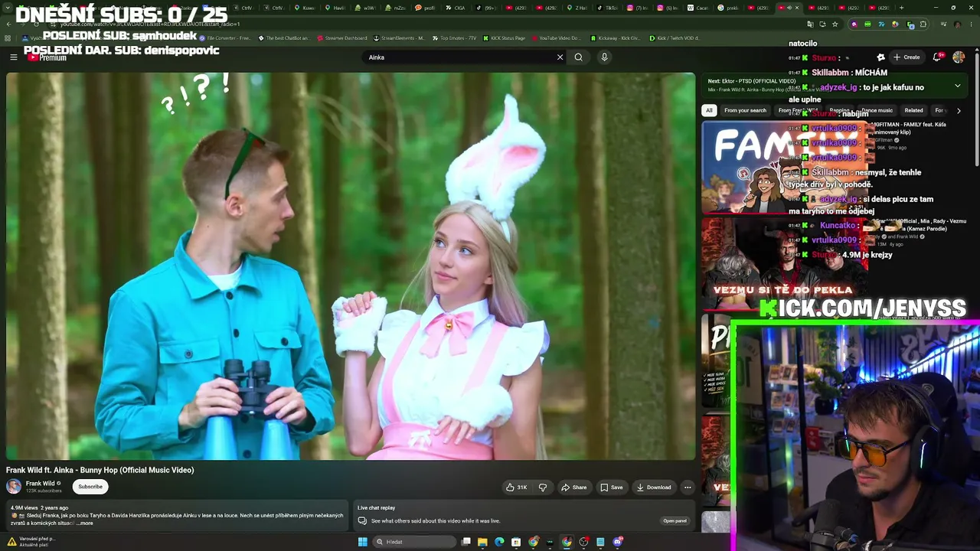Open the YouTube account avatar menu
This screenshot has height=551, width=980.
coord(959,57)
